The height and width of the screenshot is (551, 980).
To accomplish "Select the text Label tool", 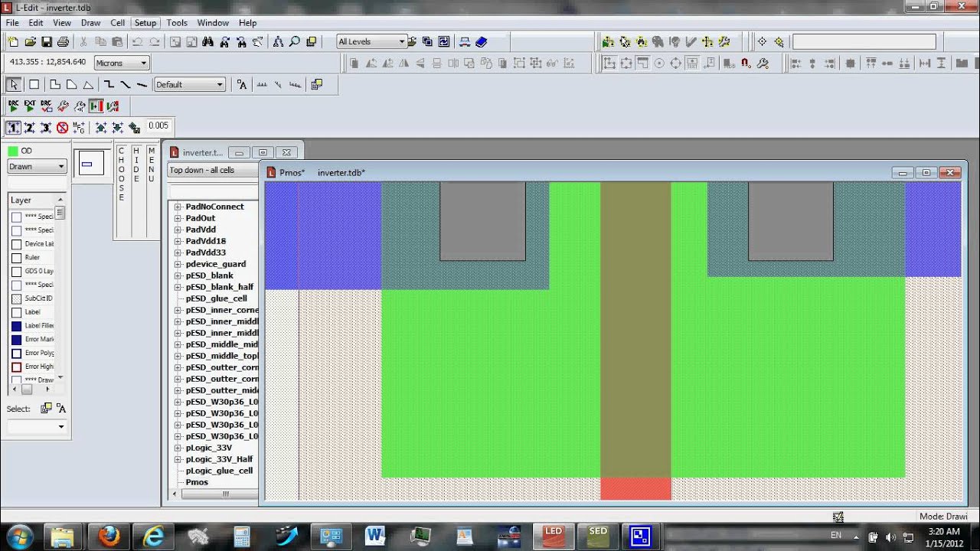I will coord(242,84).
